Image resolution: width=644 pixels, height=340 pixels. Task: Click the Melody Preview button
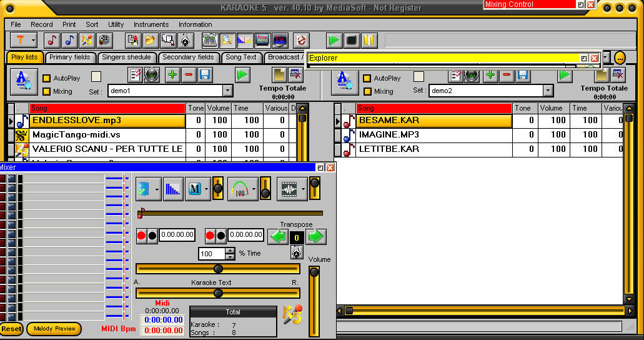click(x=54, y=329)
